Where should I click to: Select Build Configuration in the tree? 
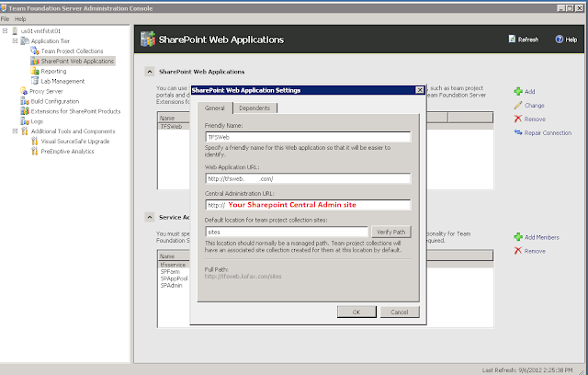tap(55, 101)
